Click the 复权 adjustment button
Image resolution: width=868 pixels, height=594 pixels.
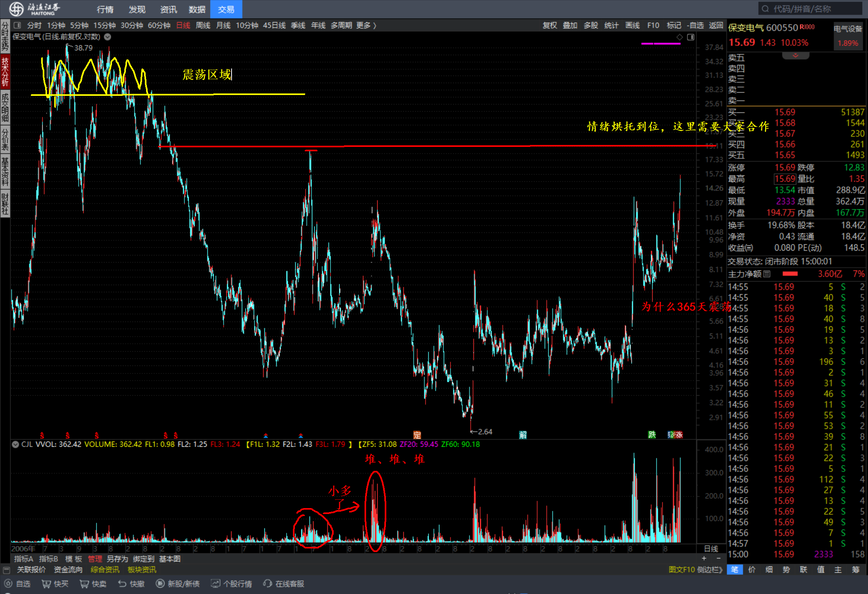coord(549,25)
